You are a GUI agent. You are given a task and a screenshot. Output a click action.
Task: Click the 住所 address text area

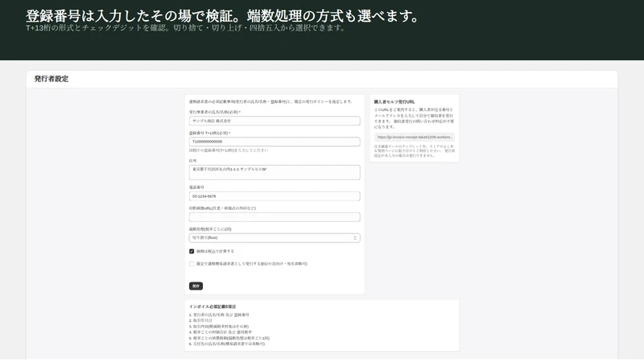tap(275, 172)
